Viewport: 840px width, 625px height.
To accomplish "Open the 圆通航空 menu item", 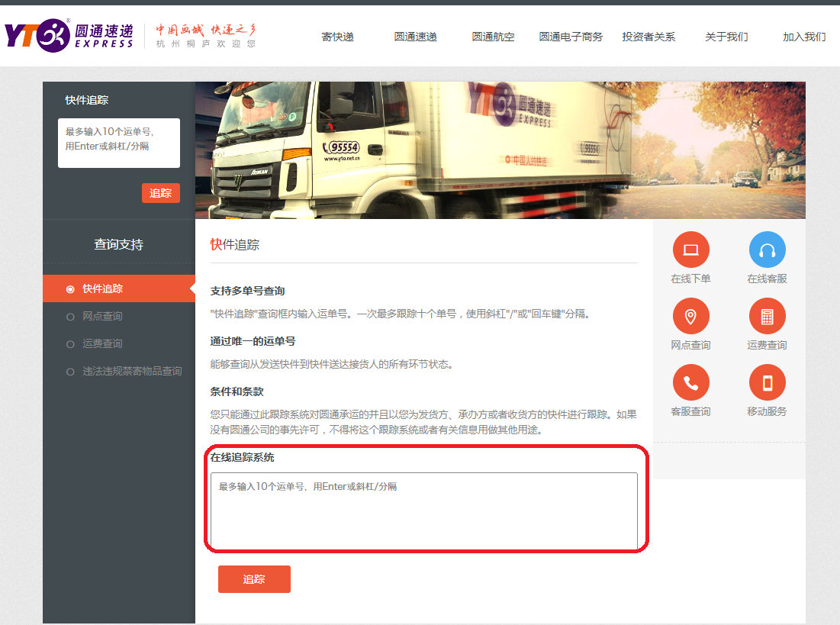I will (493, 37).
